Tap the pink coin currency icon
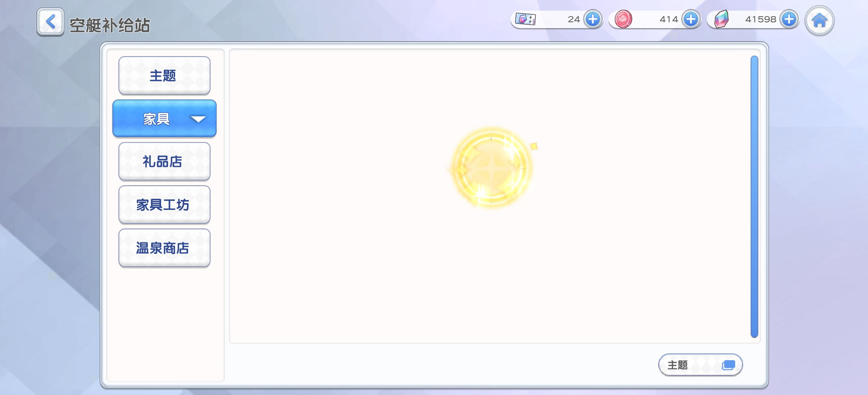The height and width of the screenshot is (395, 868). [x=623, y=19]
